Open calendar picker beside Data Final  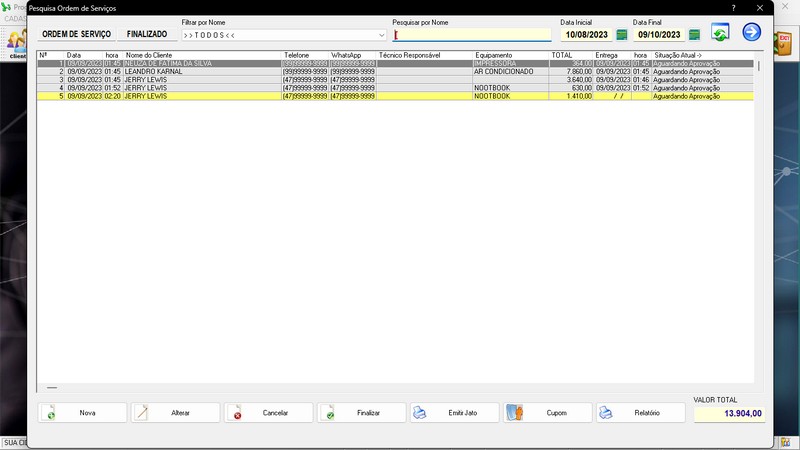click(x=694, y=35)
